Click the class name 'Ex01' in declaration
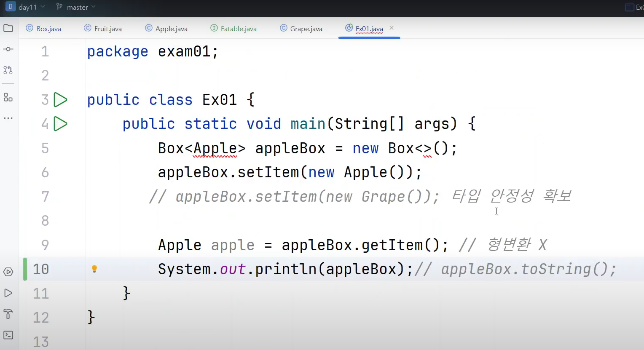Screen dimensions: 644x350 (x=220, y=100)
